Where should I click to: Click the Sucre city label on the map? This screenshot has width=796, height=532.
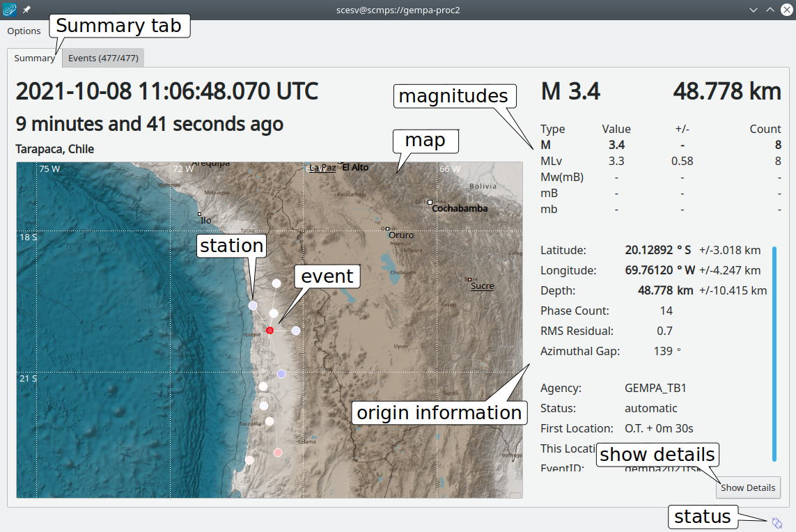click(x=482, y=285)
